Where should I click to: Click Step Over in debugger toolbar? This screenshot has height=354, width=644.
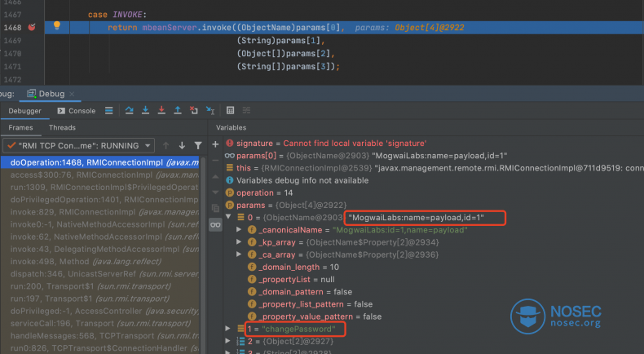click(130, 110)
